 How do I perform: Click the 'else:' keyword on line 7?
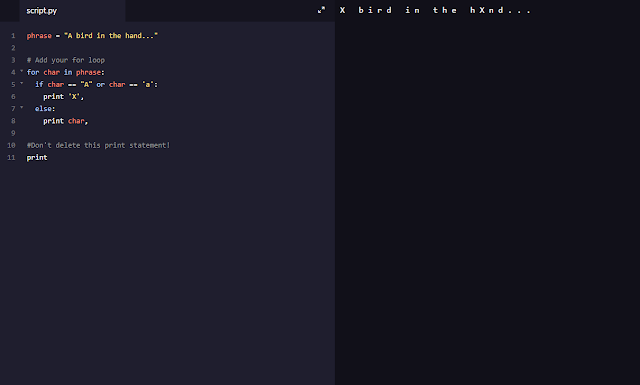45,109
